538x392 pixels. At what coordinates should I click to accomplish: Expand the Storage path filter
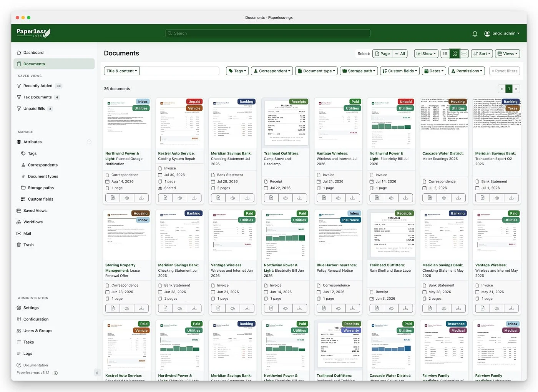coord(359,71)
